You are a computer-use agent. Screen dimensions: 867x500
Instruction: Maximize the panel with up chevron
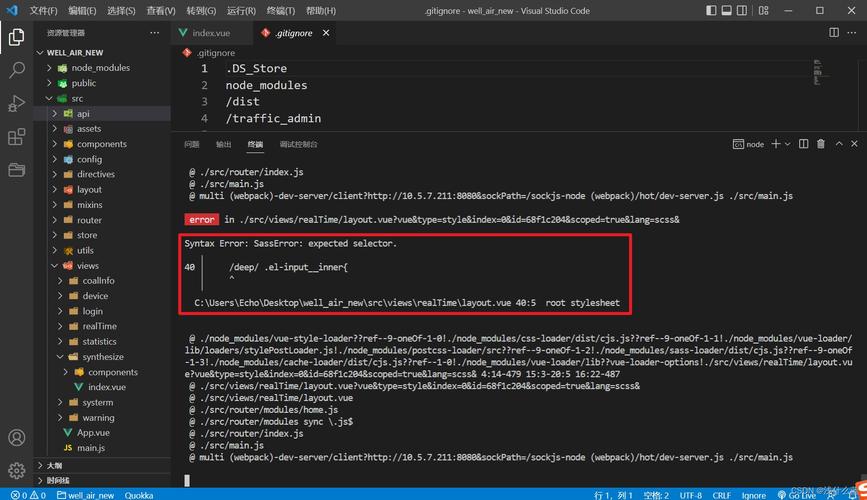tap(839, 144)
